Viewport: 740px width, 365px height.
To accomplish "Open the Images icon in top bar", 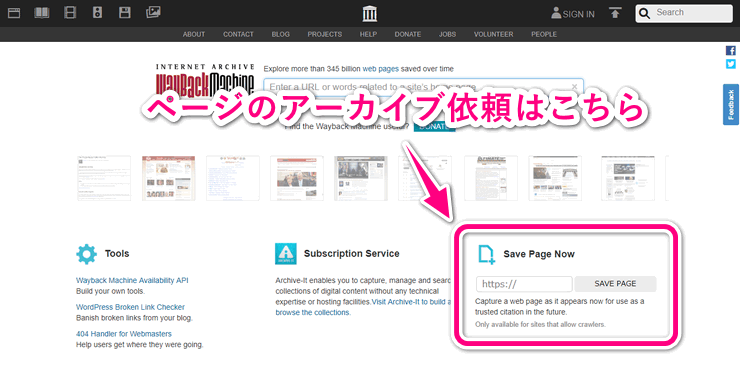I will pyautogui.click(x=153, y=12).
